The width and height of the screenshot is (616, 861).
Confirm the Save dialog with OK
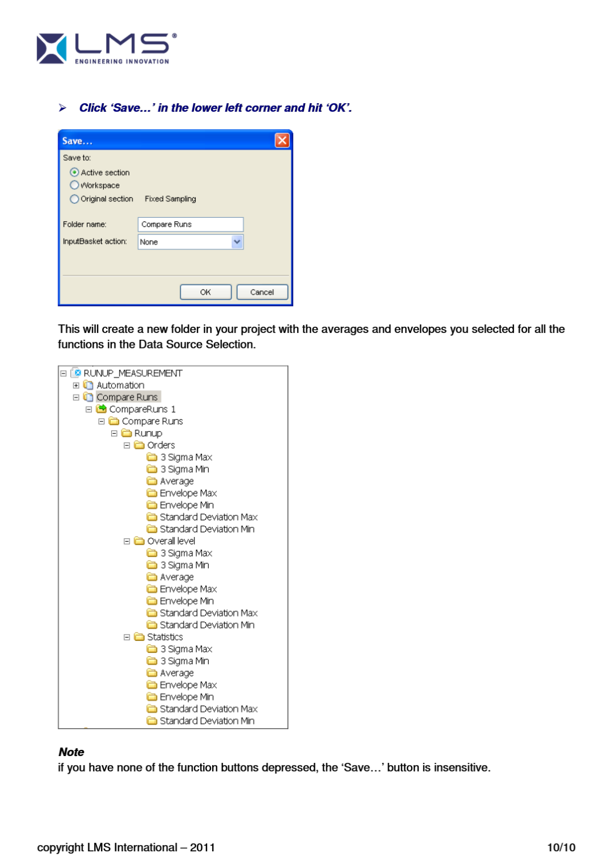pyautogui.click(x=205, y=292)
